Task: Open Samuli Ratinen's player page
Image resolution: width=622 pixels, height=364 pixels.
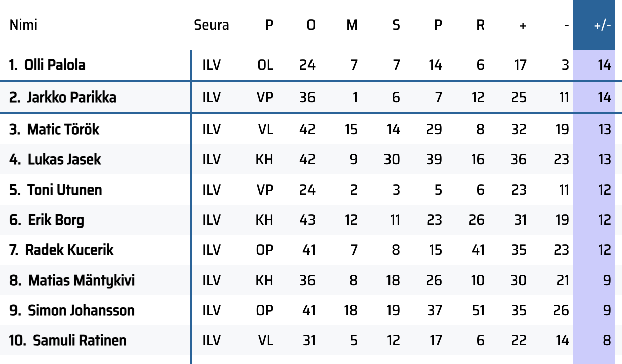Action: coord(80,340)
